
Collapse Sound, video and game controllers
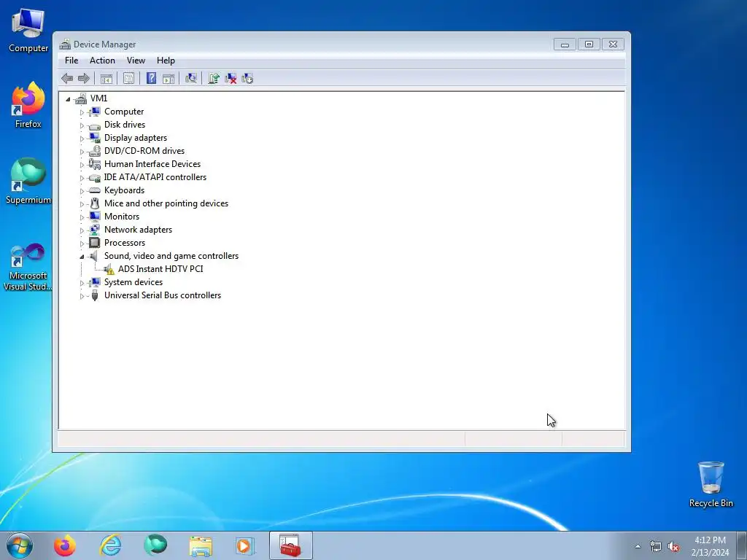tap(82, 257)
